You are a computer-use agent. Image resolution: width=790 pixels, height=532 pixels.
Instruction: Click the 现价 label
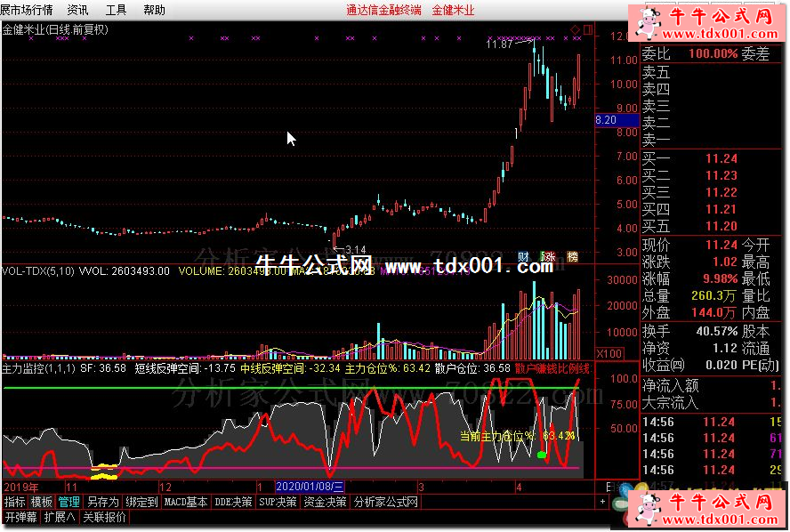pos(656,246)
